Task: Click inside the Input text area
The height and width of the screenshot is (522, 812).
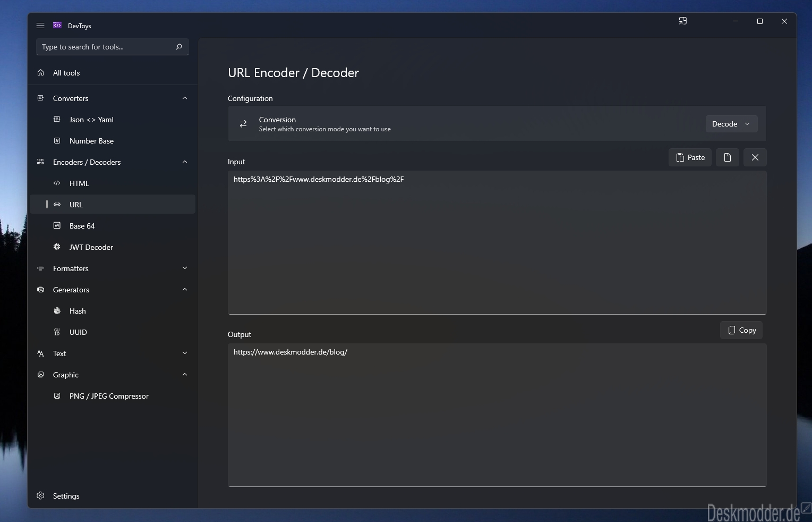Action: pos(497,242)
